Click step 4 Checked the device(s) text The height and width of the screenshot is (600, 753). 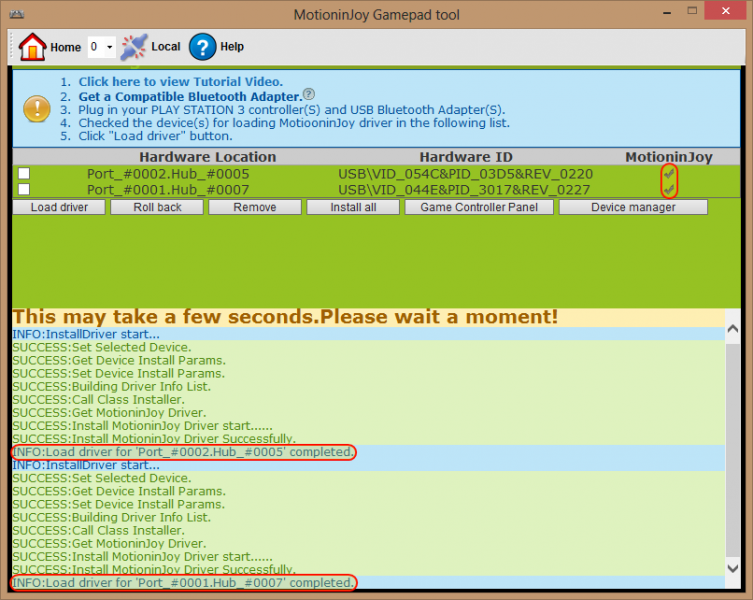(x=294, y=123)
